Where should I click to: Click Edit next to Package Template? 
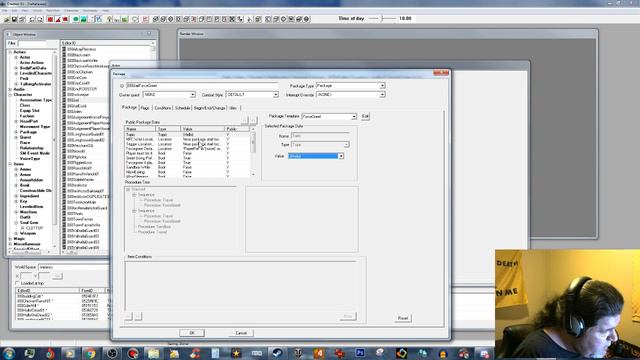(365, 116)
